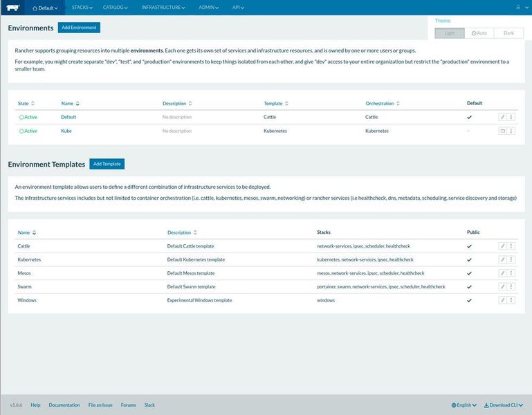Open the Slack footer link
The height and width of the screenshot is (415, 532).
[x=149, y=405]
